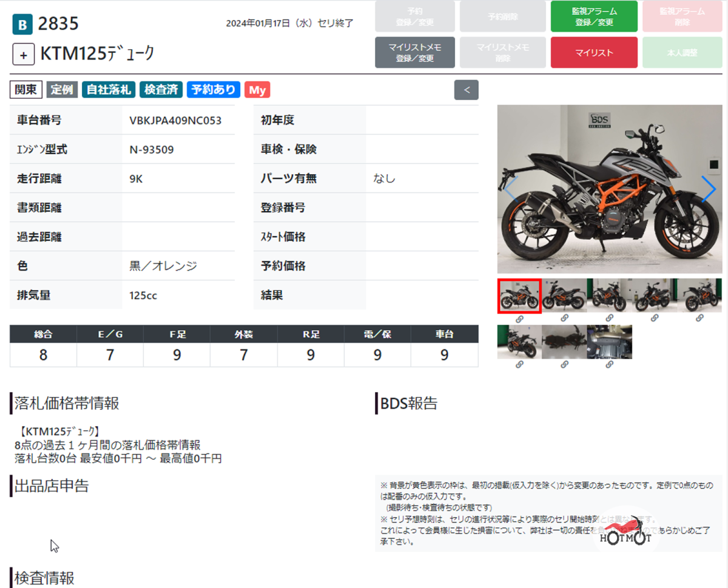Select the seventh underside thumbnail
The image size is (728, 588).
coord(564,342)
